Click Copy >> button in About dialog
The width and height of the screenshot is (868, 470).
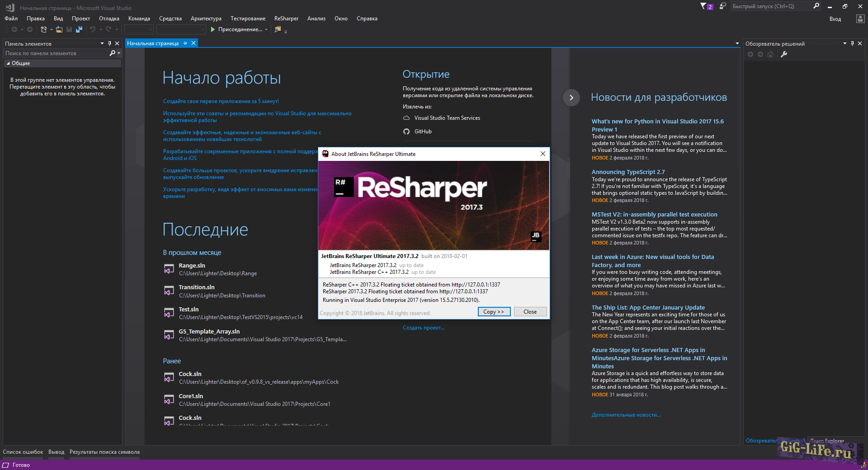(x=494, y=312)
